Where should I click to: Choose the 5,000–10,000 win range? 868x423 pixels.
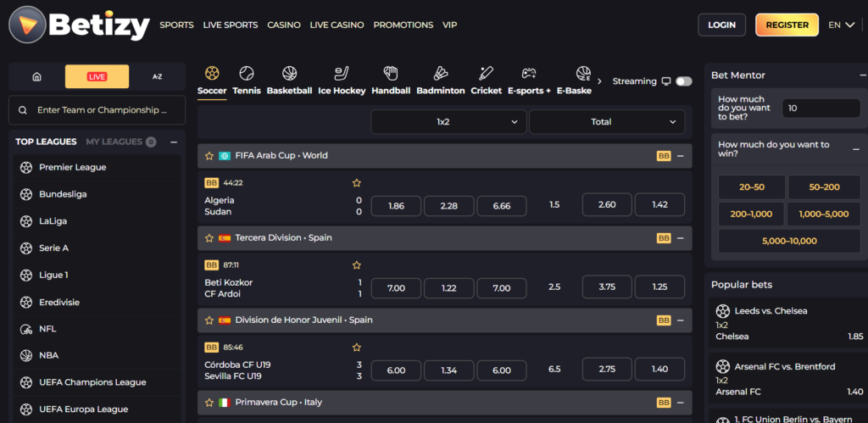789,241
